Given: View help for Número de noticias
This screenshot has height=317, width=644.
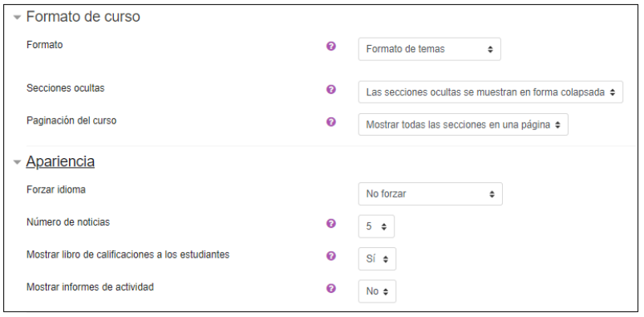Looking at the screenshot, I should (x=331, y=223).
